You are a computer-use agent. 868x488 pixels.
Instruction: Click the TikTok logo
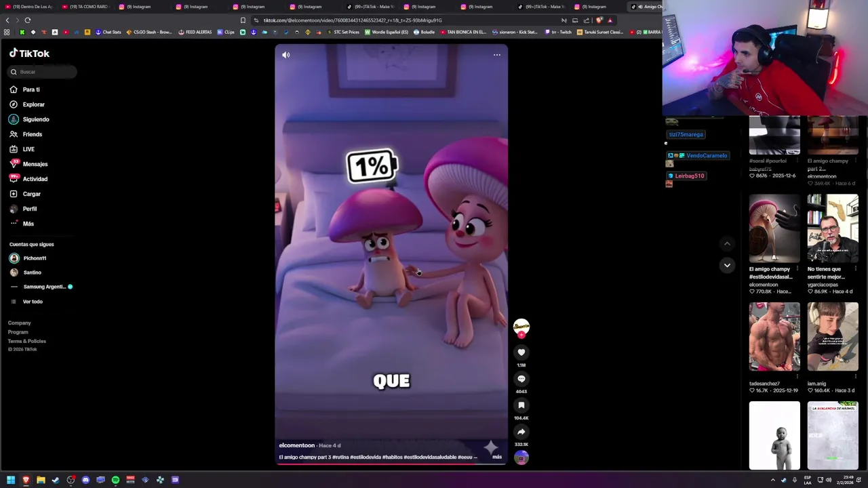click(29, 53)
